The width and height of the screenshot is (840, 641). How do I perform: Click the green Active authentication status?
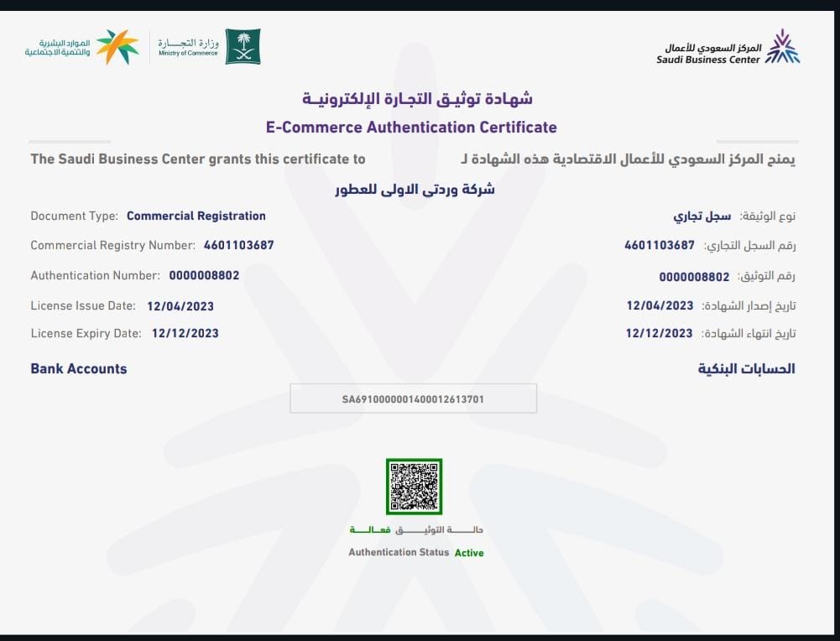[x=469, y=553]
